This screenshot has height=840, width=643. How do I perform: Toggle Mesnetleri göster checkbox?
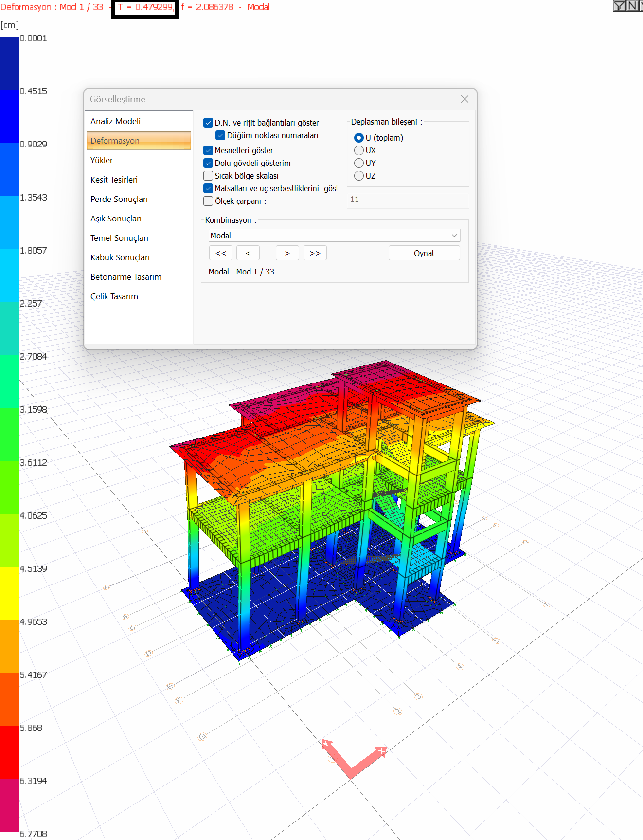208,150
